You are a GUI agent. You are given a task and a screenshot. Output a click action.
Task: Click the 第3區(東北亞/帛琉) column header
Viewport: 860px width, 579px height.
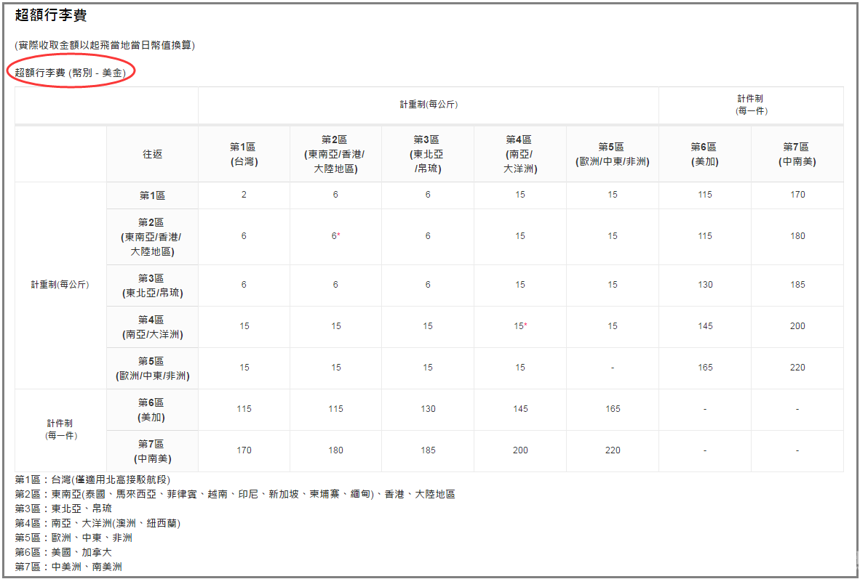point(427,154)
